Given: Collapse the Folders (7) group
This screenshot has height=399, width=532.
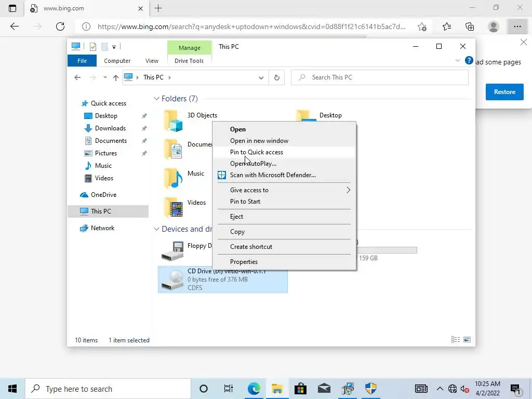Looking at the screenshot, I should click(x=156, y=98).
